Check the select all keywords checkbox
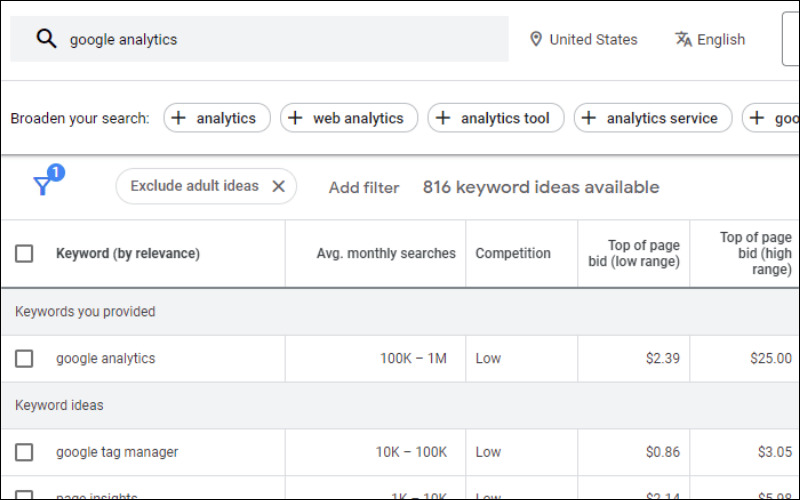Image resolution: width=800 pixels, height=500 pixels. [x=24, y=254]
